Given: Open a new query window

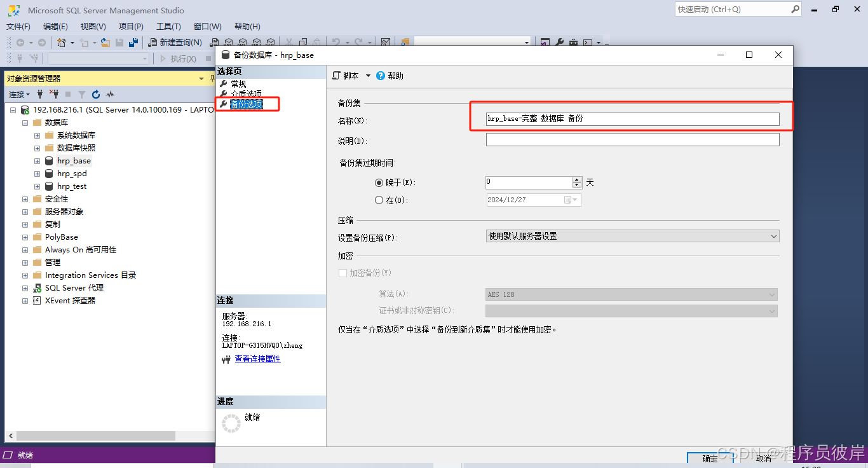Looking at the screenshot, I should point(175,42).
